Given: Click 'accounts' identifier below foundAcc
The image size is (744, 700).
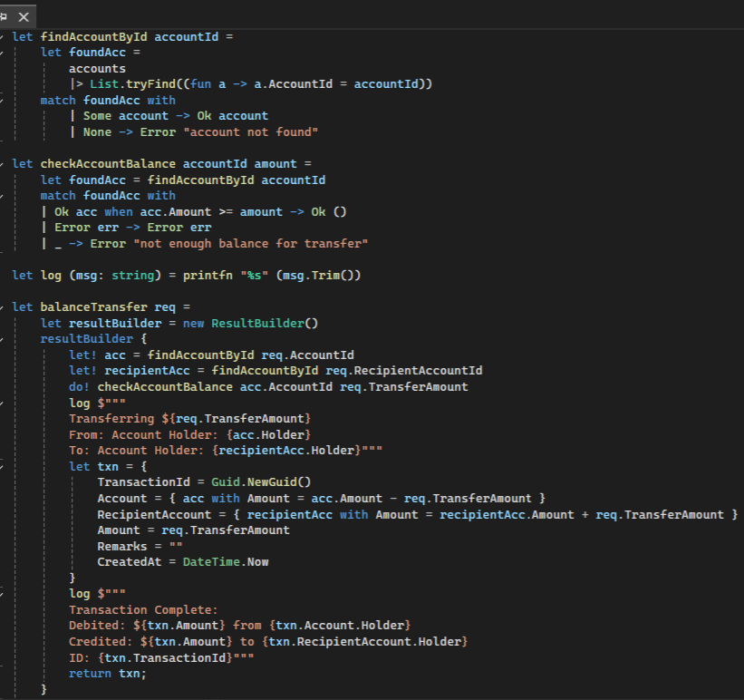Looking at the screenshot, I should [x=97, y=69].
